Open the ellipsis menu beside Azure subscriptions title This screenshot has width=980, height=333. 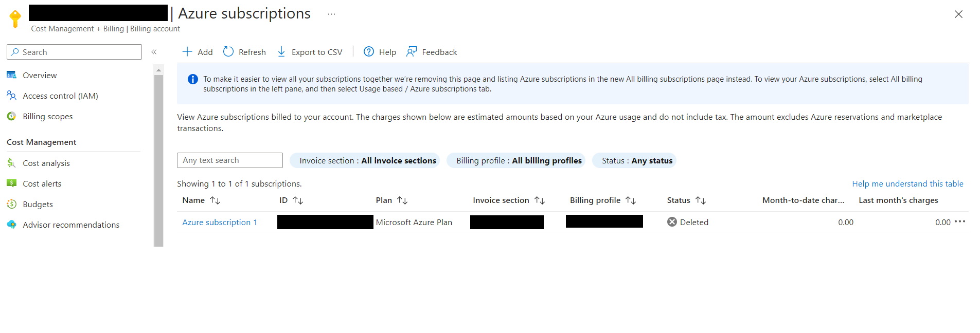(332, 14)
